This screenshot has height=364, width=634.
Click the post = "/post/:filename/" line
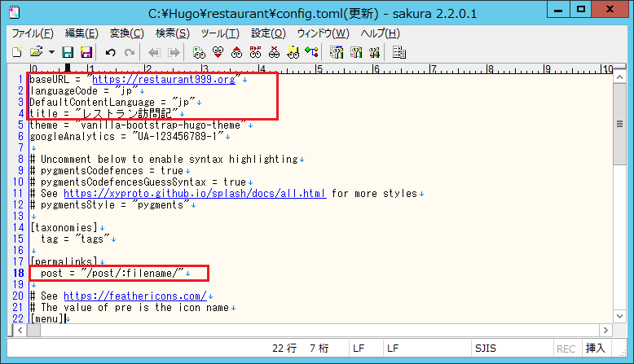112,274
